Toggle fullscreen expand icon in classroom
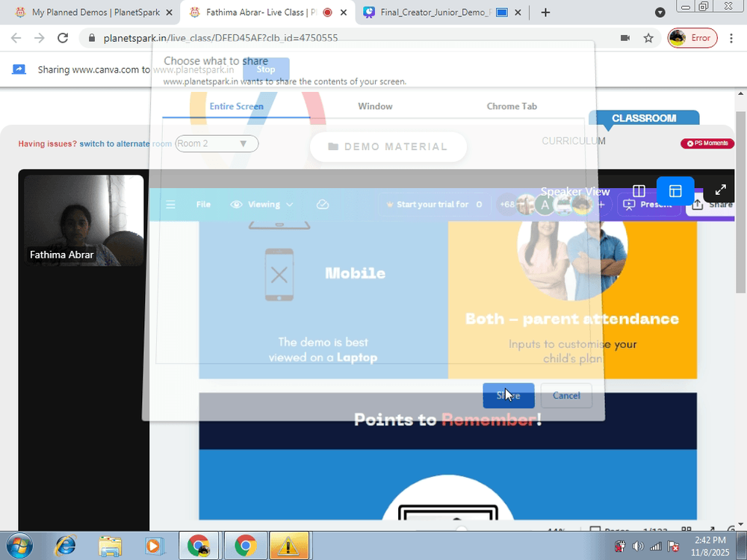This screenshot has height=560, width=747. pos(721,190)
